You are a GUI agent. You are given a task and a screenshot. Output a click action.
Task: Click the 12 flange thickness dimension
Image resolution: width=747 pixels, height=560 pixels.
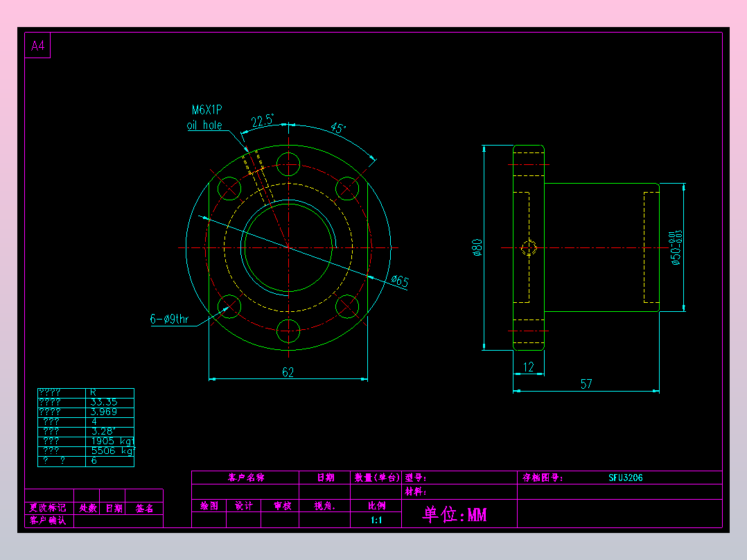527,366
